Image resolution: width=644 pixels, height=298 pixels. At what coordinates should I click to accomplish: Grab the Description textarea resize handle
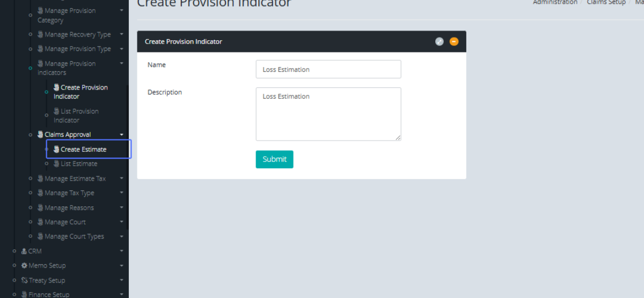click(398, 138)
